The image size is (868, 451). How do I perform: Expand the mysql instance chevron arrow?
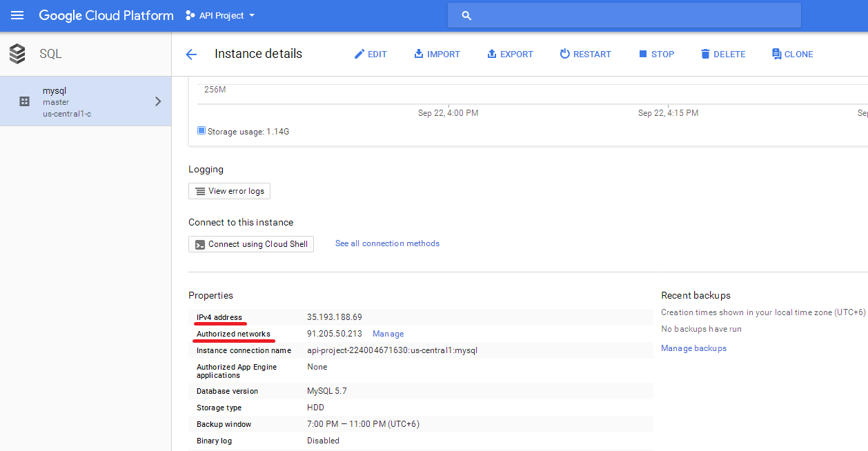coord(158,101)
